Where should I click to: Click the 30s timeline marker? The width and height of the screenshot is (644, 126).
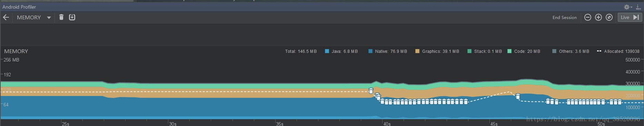tap(173, 124)
